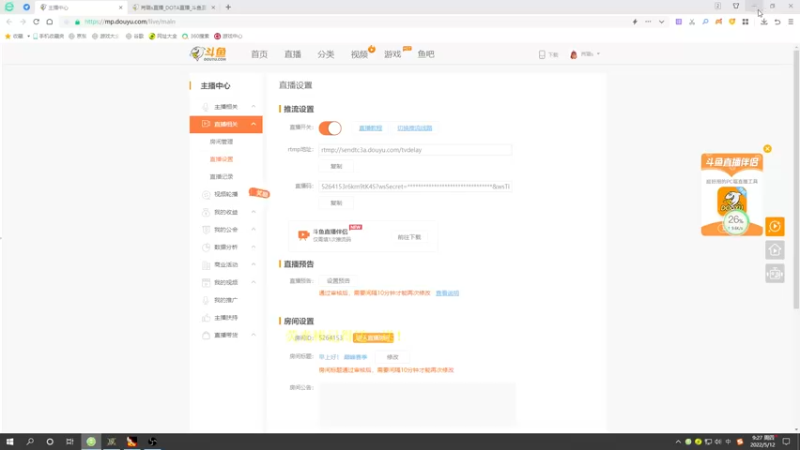
Task: Open 视频轮播 in the sidebar
Action: point(226,194)
